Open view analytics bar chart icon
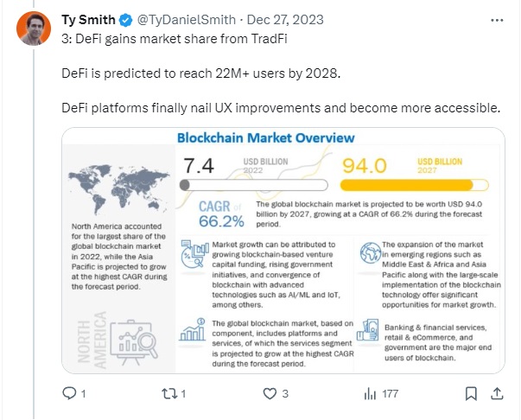 pos(370,394)
